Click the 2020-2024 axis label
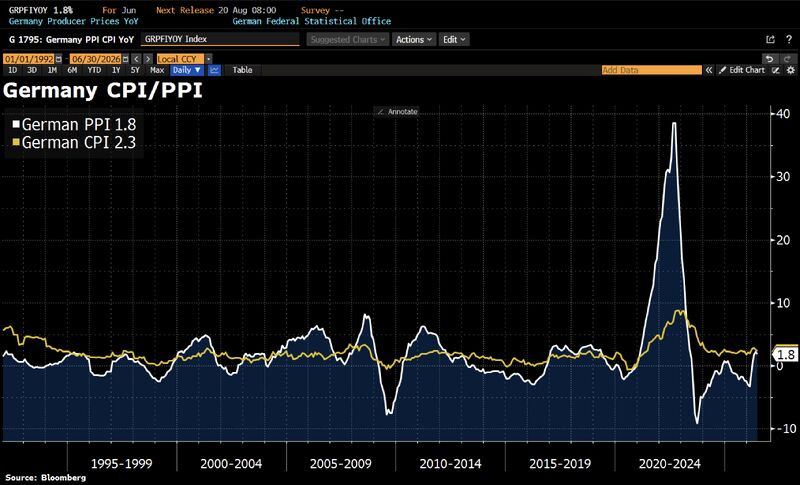 [x=669, y=464]
